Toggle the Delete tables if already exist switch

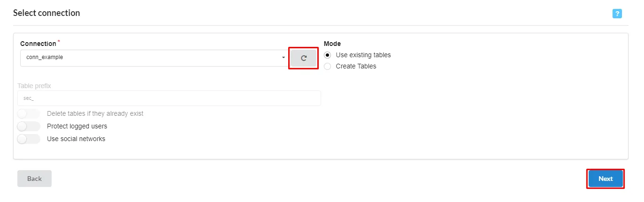click(29, 113)
